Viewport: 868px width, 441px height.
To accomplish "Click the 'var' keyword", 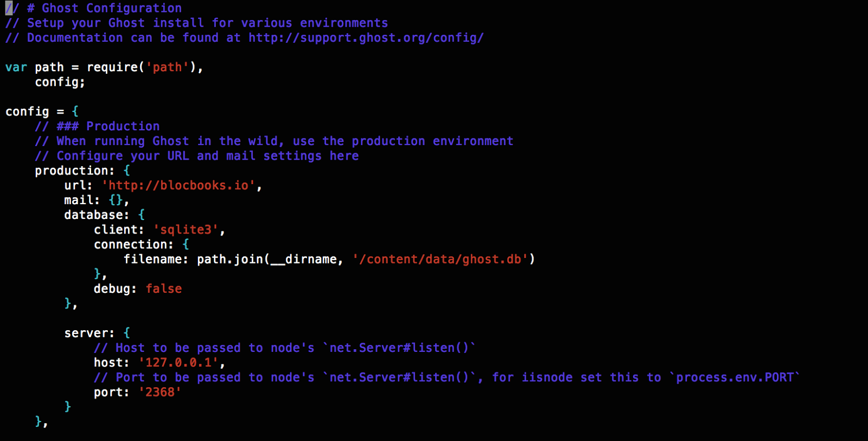I will [16, 67].
